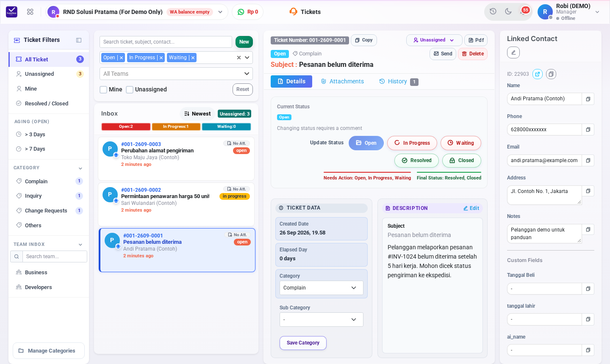Check the Unassigned filter checkbox
The height and width of the screenshot is (364, 610).
(x=130, y=90)
